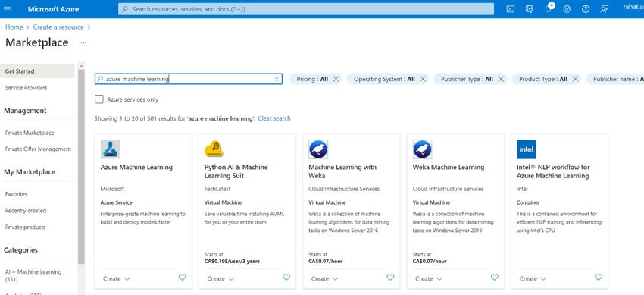Expand Create dropdown on Intel NLP workflow card

click(x=533, y=278)
